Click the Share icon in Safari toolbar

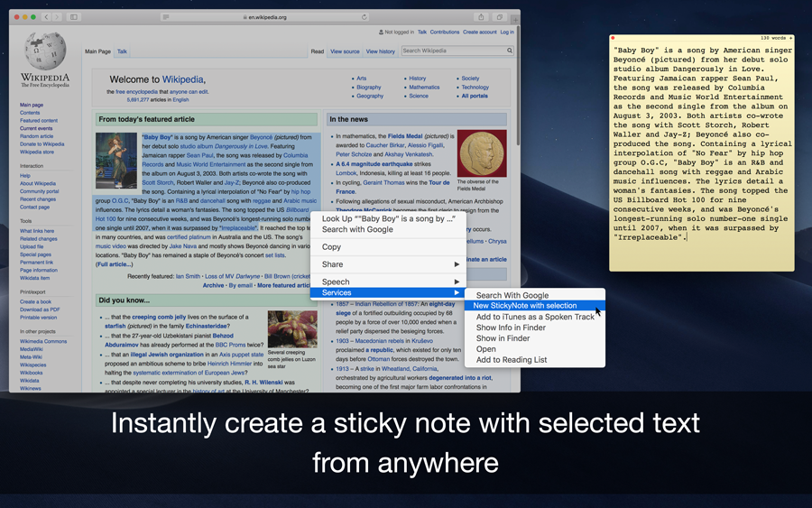(481, 17)
